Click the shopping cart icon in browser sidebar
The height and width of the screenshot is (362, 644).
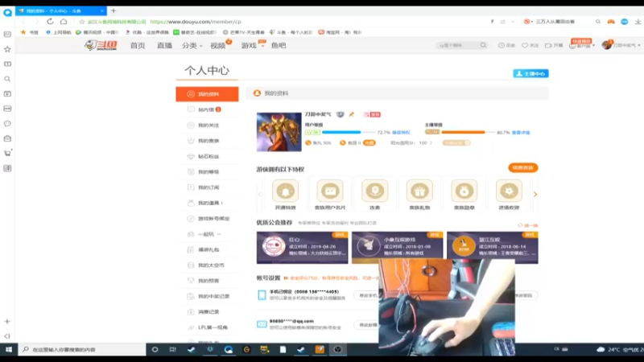point(7,153)
